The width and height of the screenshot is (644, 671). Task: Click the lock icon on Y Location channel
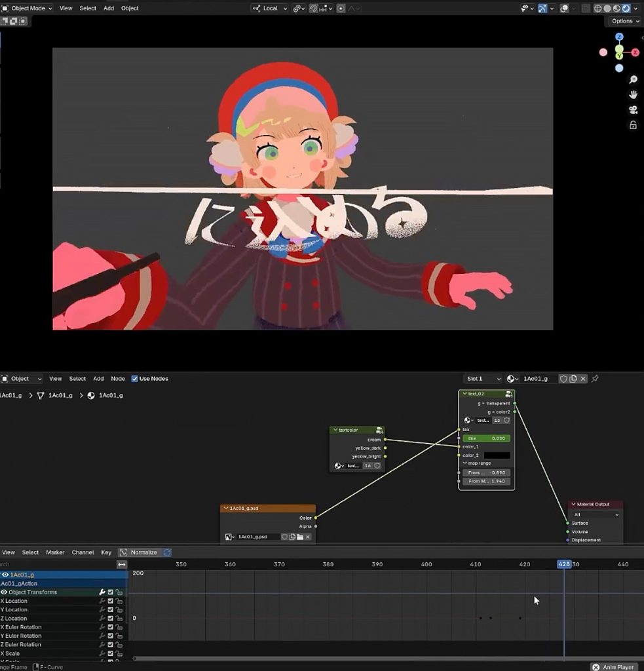click(x=119, y=609)
